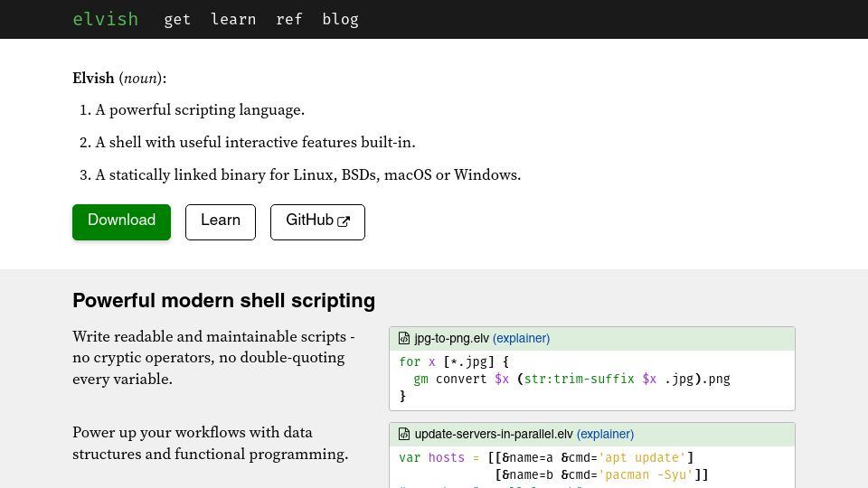Click the jpg-to-png.elv file name
868x488 pixels.
coord(452,338)
